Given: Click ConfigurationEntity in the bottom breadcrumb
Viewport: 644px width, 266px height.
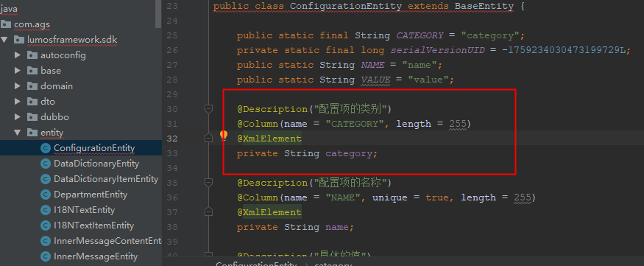Looking at the screenshot, I should [256, 264].
